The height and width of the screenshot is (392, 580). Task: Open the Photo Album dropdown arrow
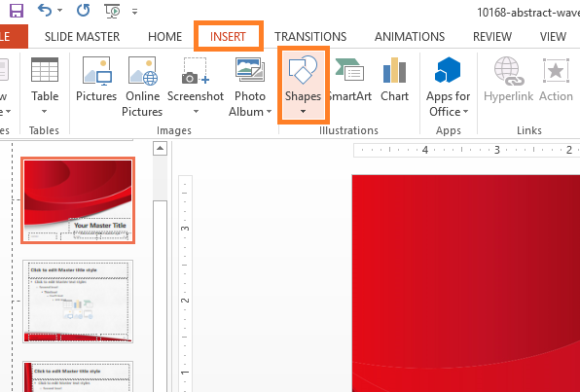coord(269,112)
